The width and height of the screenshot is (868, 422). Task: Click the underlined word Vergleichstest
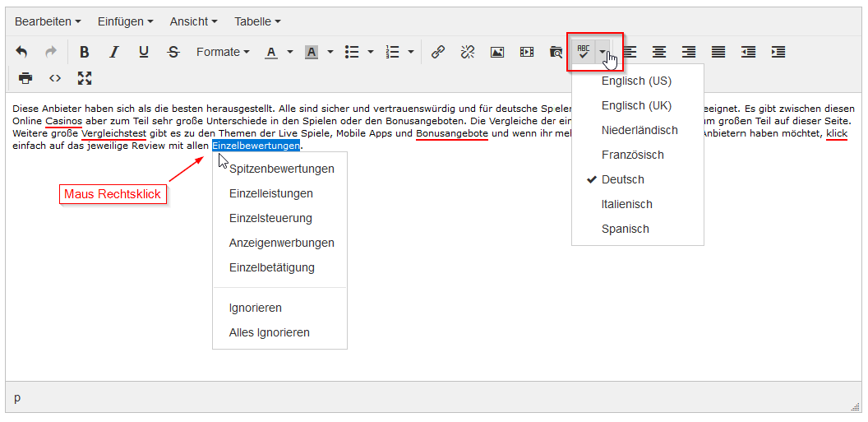click(114, 133)
